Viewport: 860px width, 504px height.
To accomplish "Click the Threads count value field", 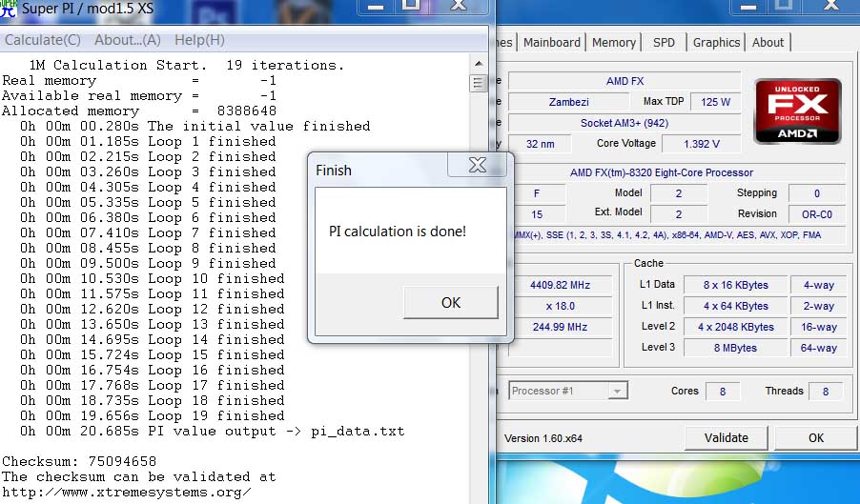I will click(826, 392).
